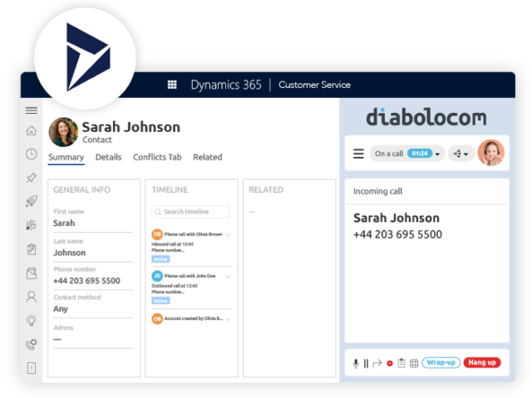Click the agent avatar in Diabolocom panel
The width and height of the screenshot is (532, 398).
491,153
